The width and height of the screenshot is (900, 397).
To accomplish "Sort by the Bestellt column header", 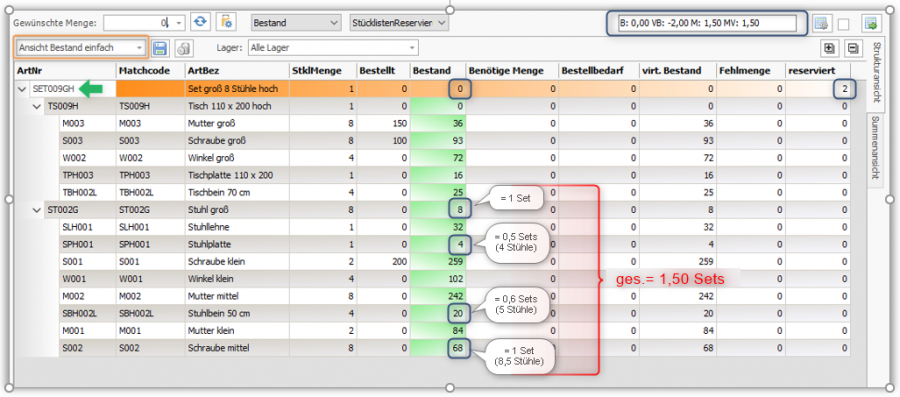I will click(383, 71).
